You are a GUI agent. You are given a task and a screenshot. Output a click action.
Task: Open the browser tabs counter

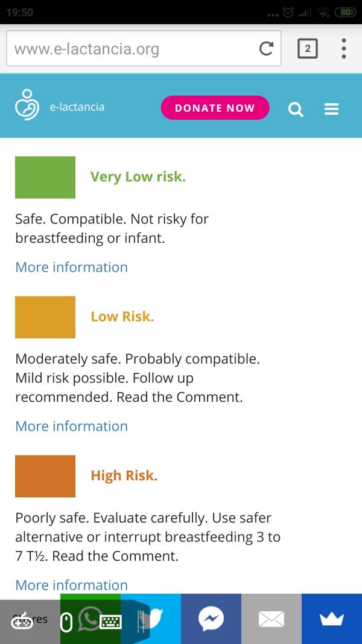307,49
